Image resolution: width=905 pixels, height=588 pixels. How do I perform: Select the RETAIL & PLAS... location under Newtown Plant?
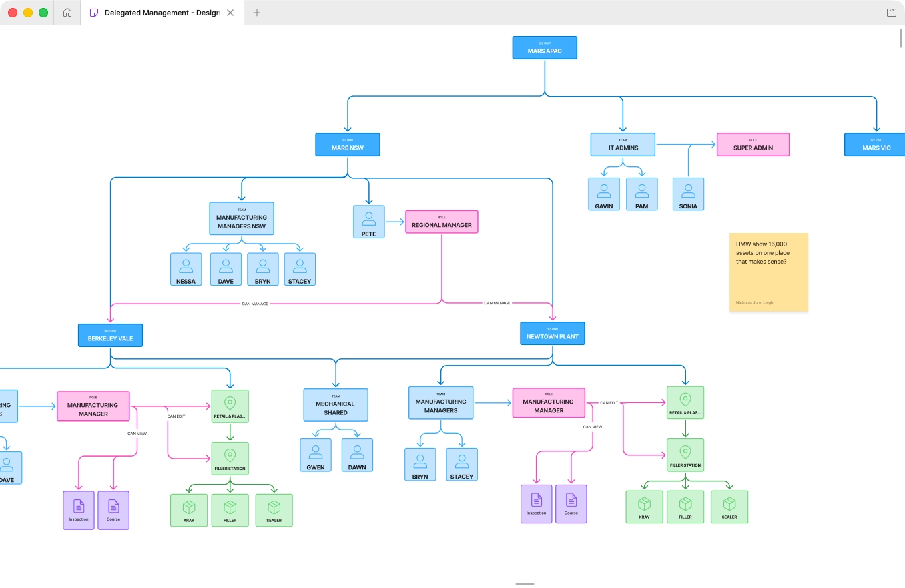[685, 403]
